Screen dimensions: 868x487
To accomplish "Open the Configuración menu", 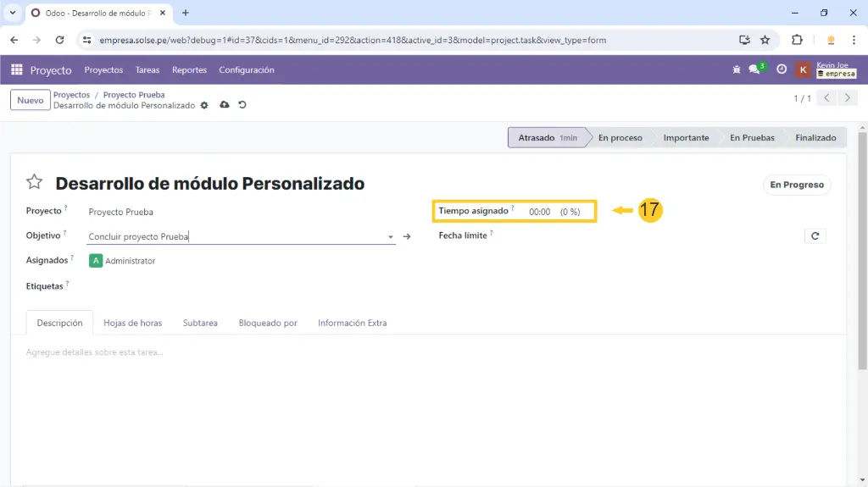I will tap(246, 70).
